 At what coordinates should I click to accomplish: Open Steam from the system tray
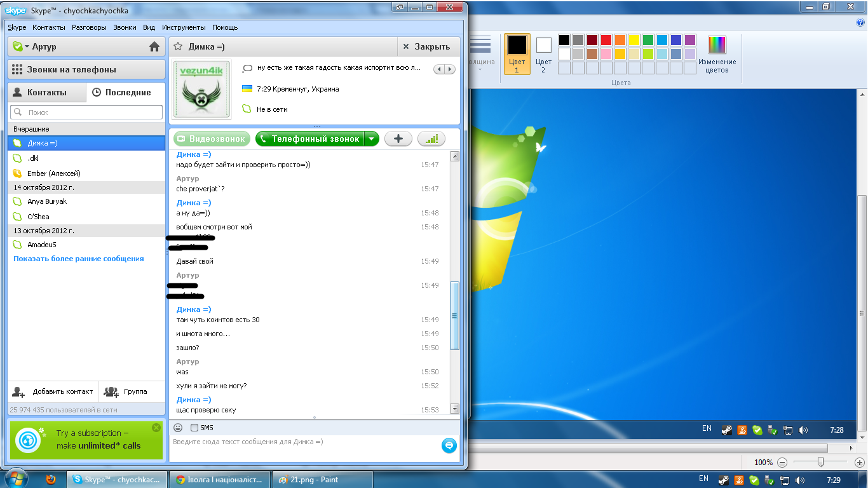click(x=724, y=480)
